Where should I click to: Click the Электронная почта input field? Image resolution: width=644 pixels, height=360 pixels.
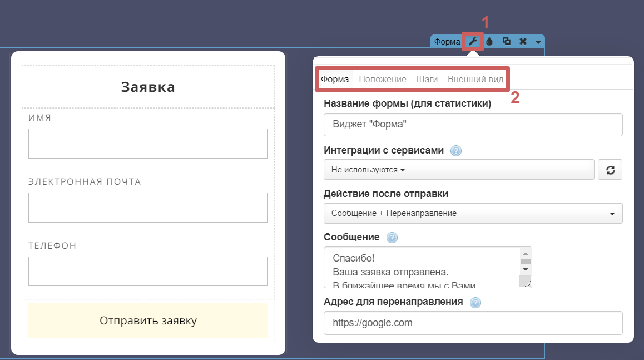(148, 208)
